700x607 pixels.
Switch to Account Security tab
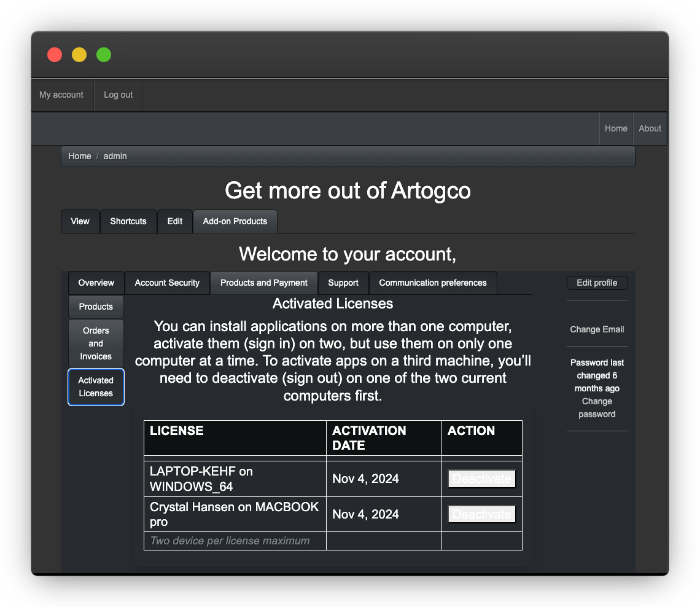click(168, 283)
